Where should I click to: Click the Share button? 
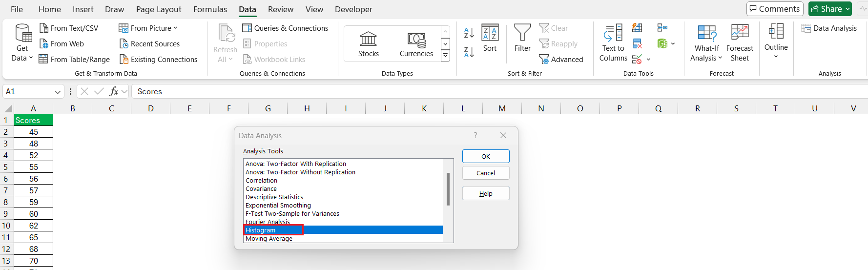(830, 9)
